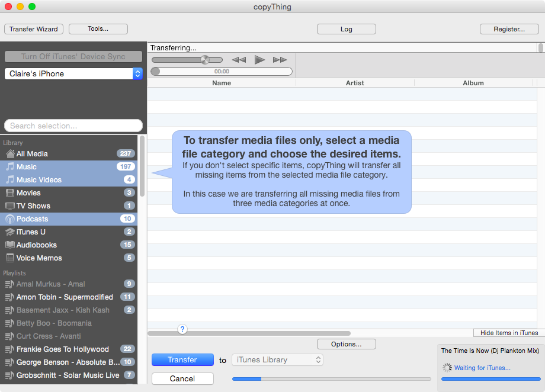Select the Grobschnitt - Solar Music Live playlist

click(69, 375)
